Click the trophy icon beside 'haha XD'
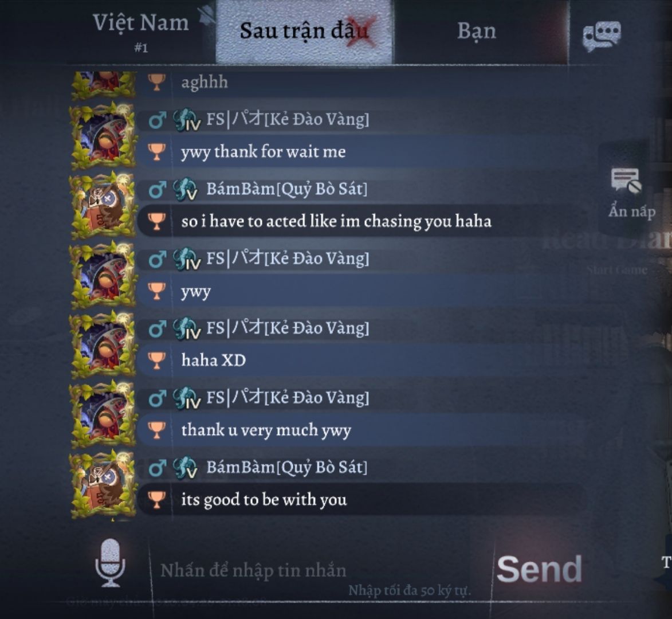The width and height of the screenshot is (672, 619). click(x=156, y=360)
